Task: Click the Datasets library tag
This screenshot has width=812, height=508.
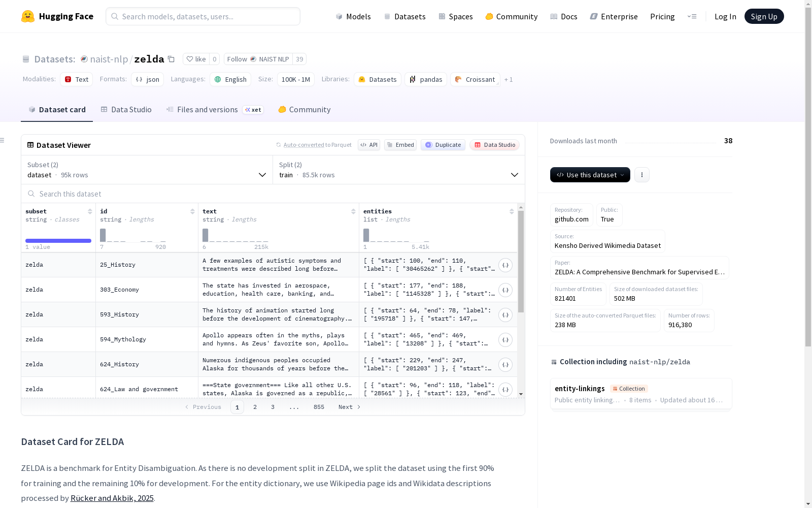Action: coord(378,79)
